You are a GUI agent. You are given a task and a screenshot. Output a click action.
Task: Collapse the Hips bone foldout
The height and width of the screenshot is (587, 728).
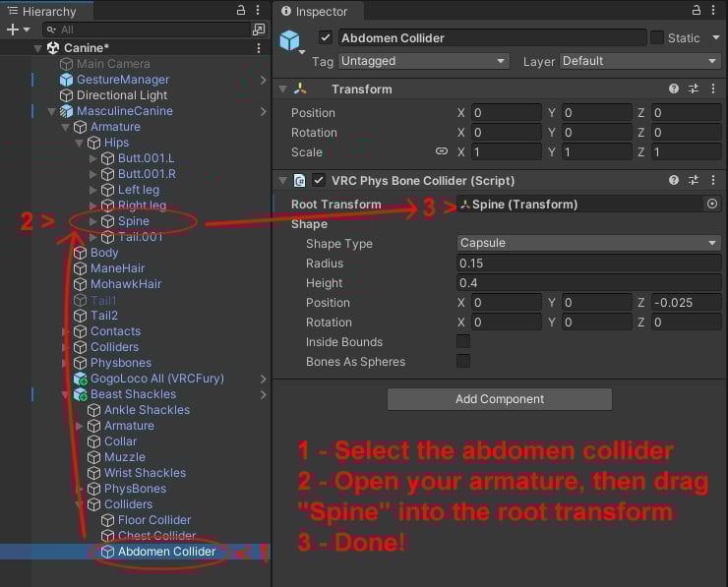tap(79, 143)
